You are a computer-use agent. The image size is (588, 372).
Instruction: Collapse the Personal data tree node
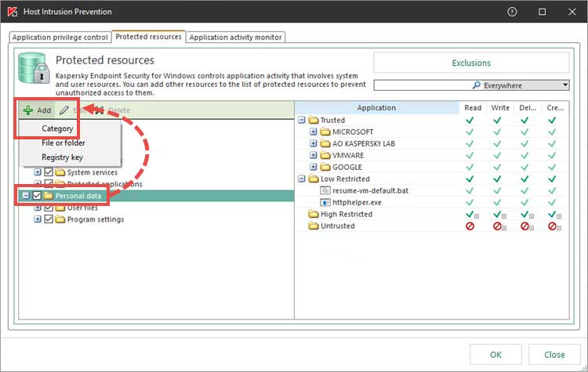coord(26,196)
